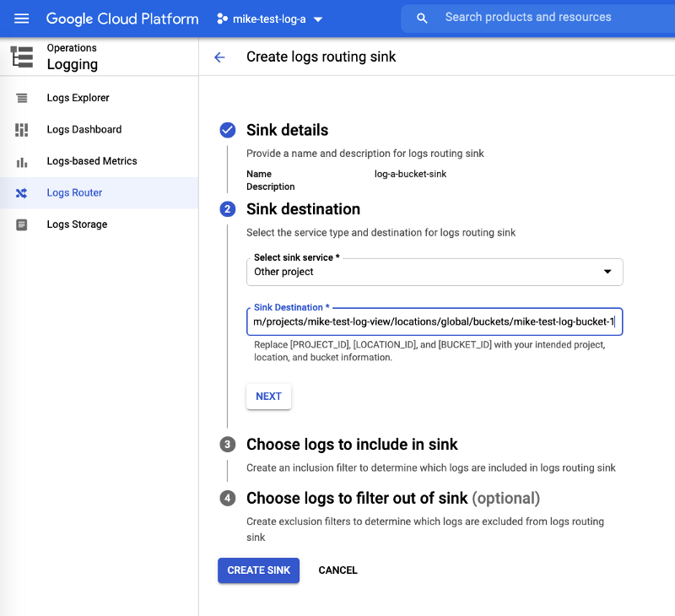The image size is (675, 616).
Task: Click the Select sink service field label
Action: tap(297, 257)
